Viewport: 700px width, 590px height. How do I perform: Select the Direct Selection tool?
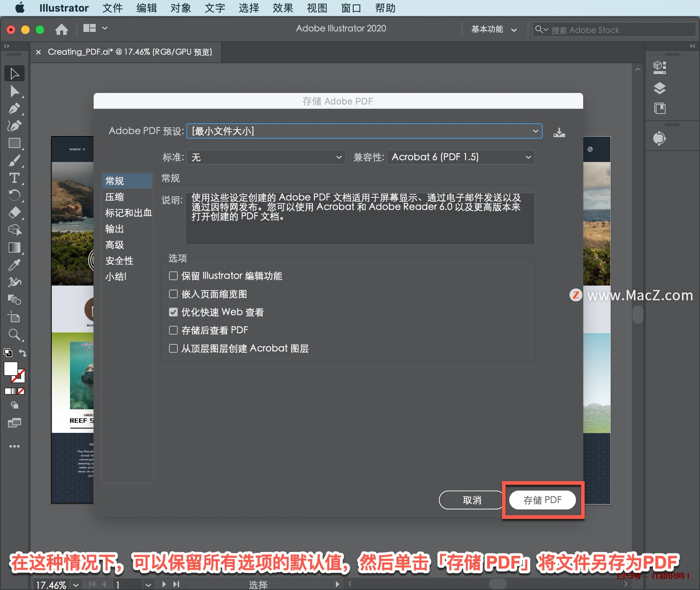tap(15, 91)
